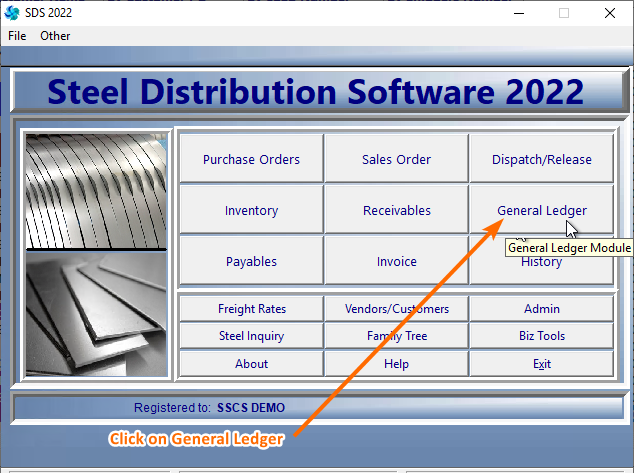Click the Exit button

[x=541, y=363]
